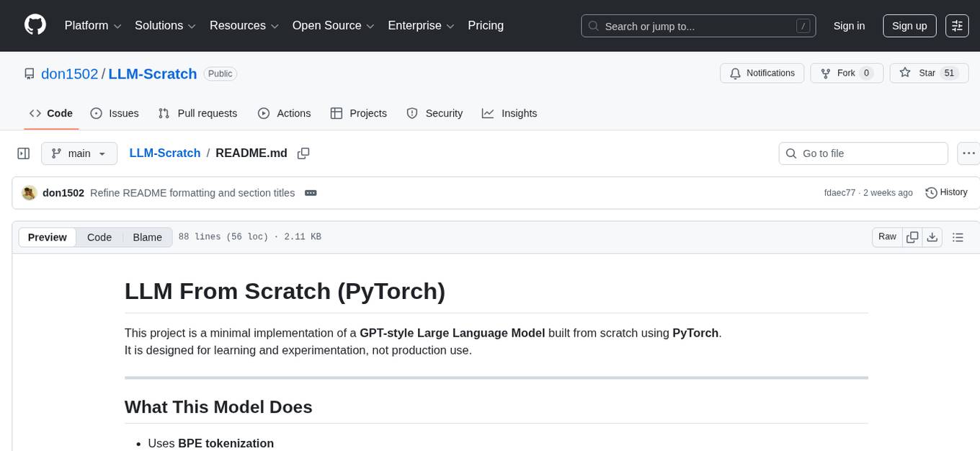
Task: Enable Notifications for this repository
Action: 762,73
